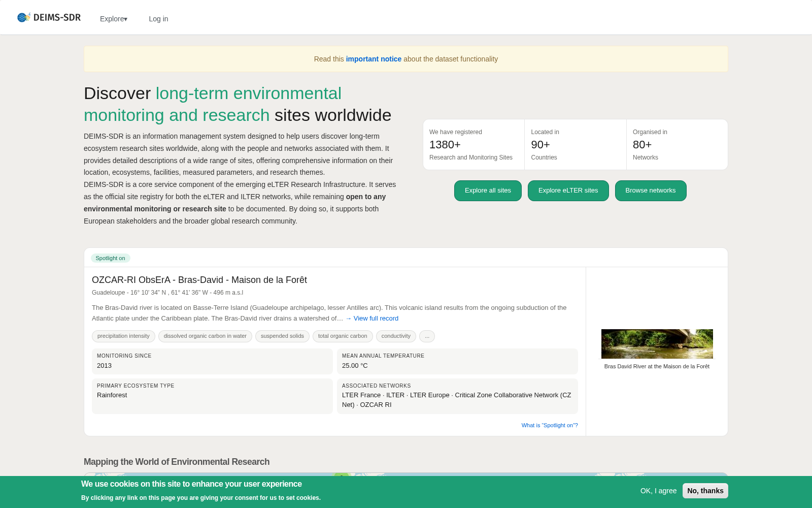Decline cookies with No, thanks button

(x=705, y=491)
